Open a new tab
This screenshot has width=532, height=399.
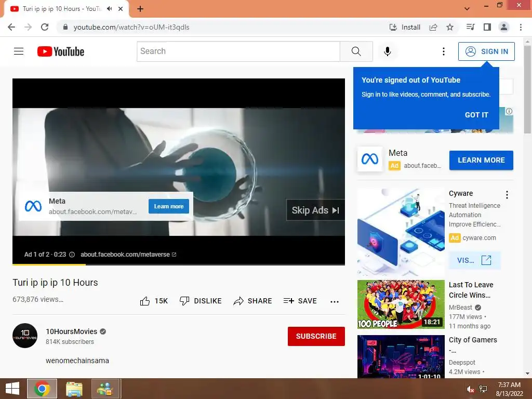(140, 9)
